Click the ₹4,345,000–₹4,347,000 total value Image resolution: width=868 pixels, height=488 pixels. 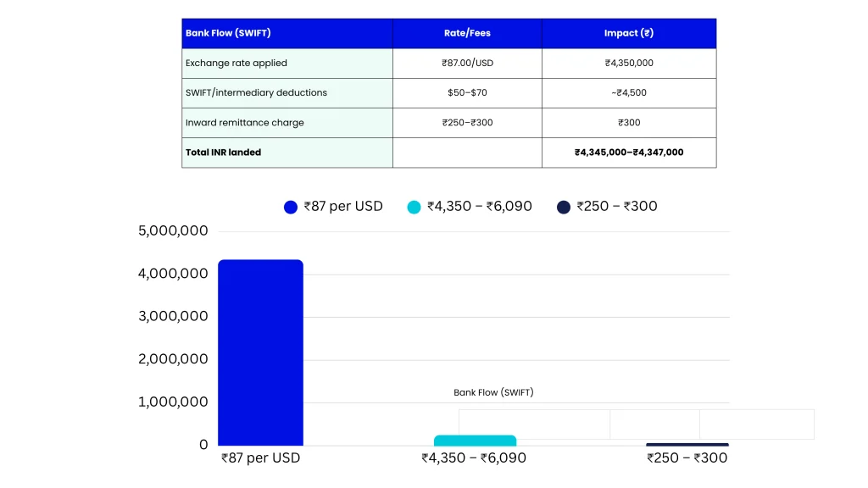(x=628, y=152)
